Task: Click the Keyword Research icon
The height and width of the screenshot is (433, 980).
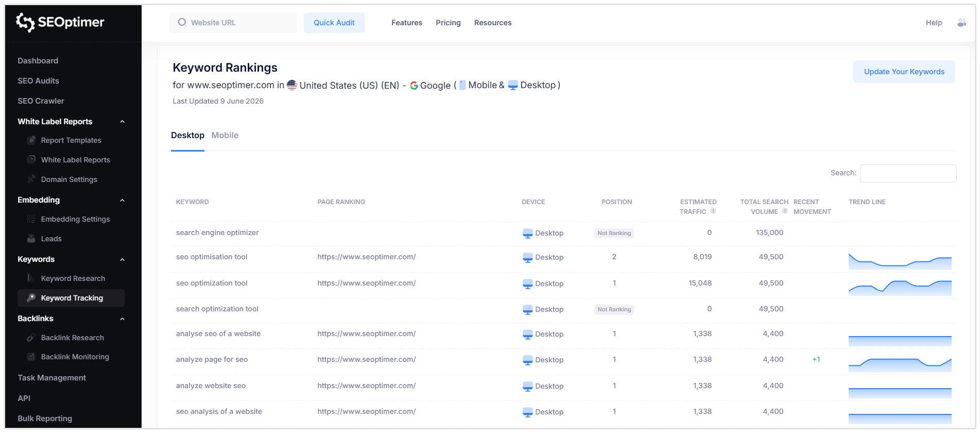Action: tap(31, 278)
